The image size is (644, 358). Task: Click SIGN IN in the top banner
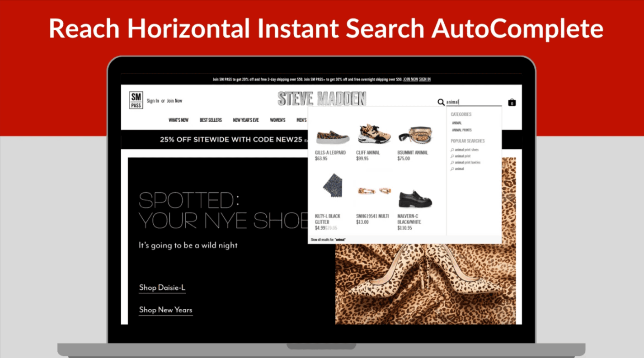click(x=425, y=79)
